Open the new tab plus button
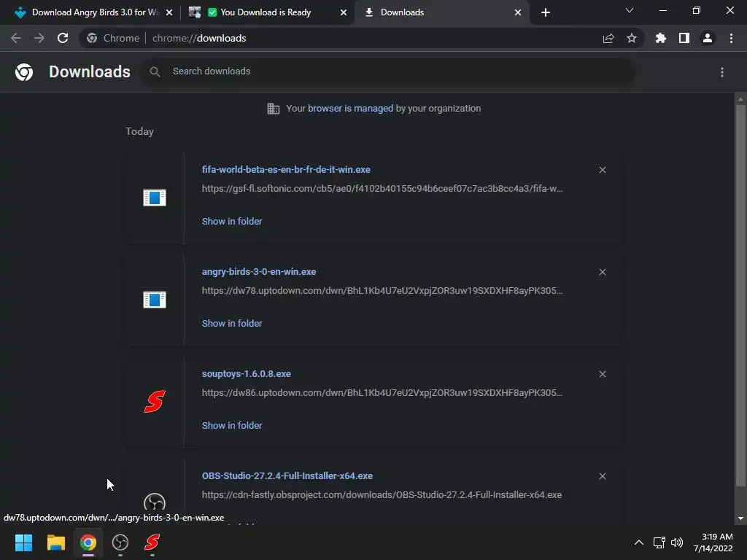This screenshot has width=747, height=560. click(546, 12)
